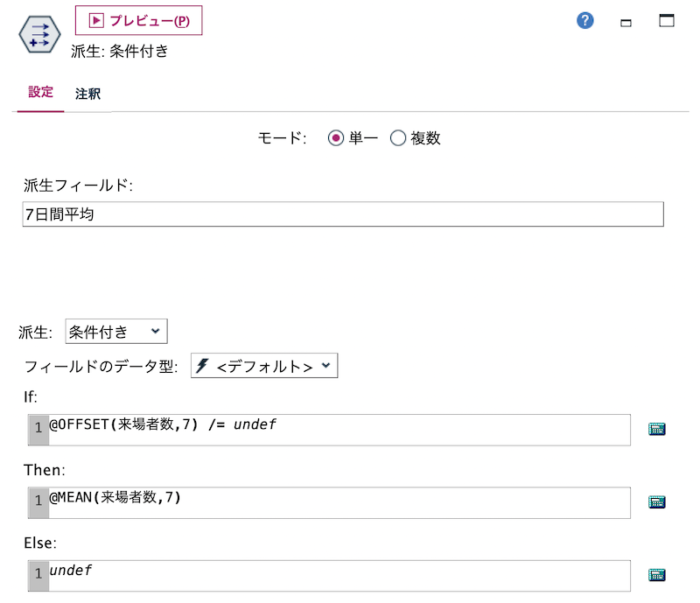Image resolution: width=700 pixels, height=603 pixels.
Task: Switch to the 設定 tab
Action: (x=39, y=92)
